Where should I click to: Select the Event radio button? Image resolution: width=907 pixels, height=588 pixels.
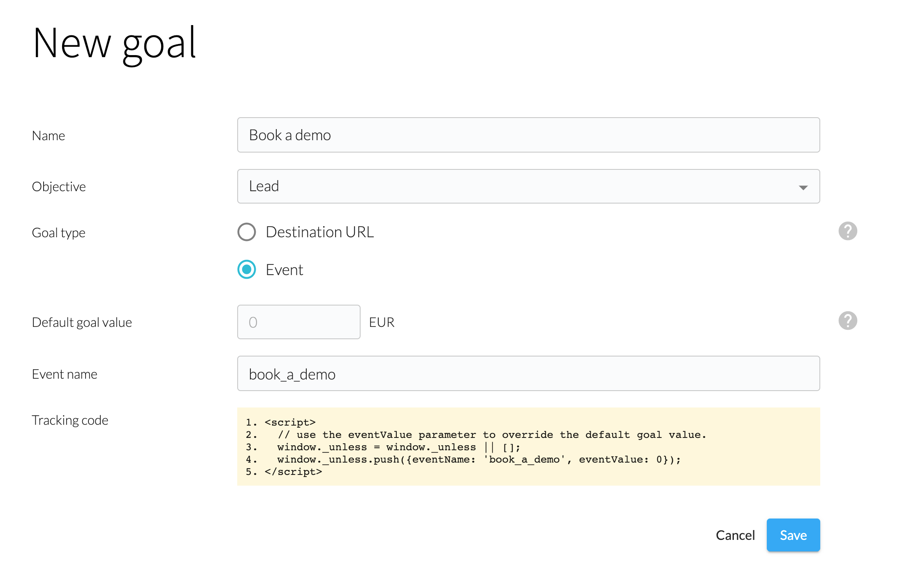click(x=247, y=269)
